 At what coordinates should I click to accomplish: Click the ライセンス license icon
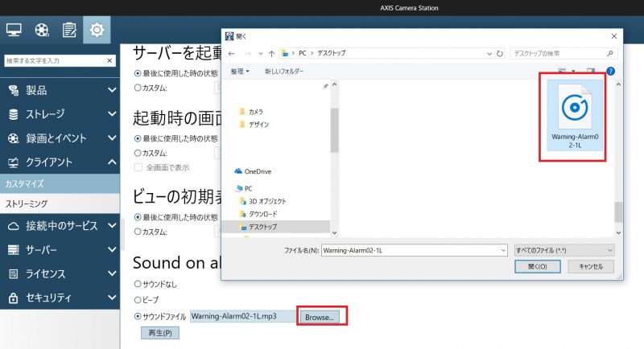14,274
